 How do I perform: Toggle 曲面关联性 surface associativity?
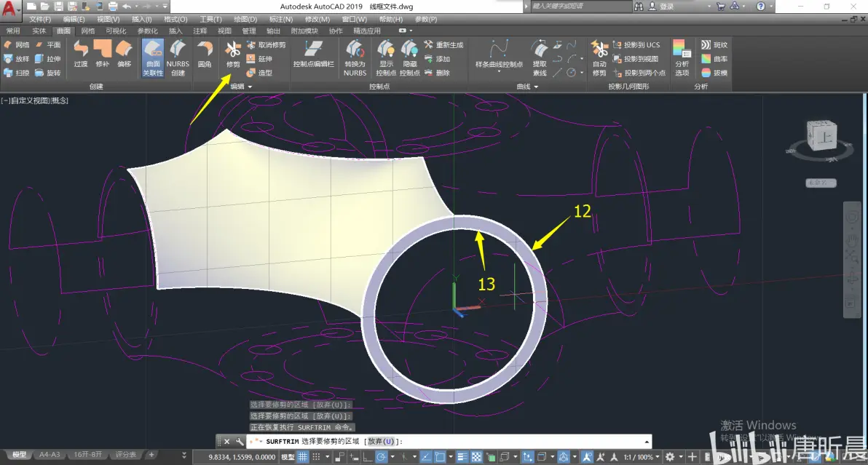pyautogui.click(x=153, y=57)
